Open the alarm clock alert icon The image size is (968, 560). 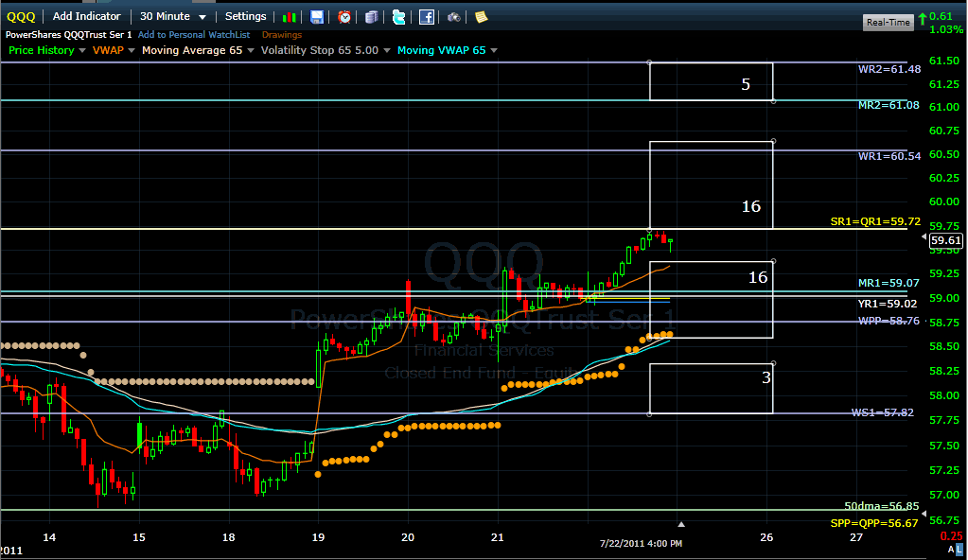pyautogui.click(x=344, y=17)
